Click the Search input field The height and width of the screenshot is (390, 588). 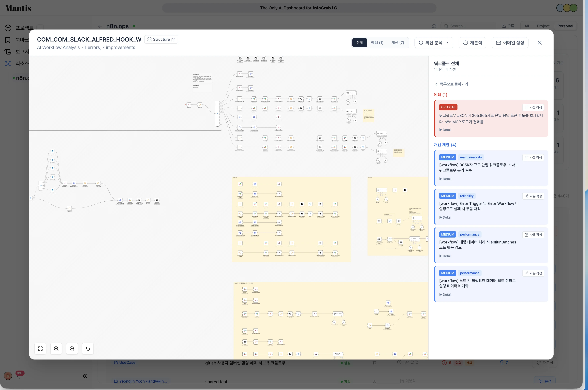click(x=468, y=26)
